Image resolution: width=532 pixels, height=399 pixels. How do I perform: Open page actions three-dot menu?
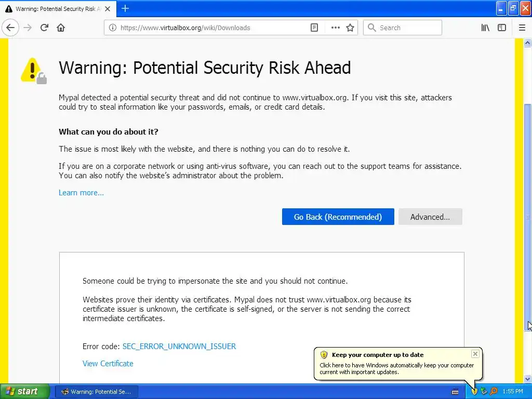coord(335,28)
